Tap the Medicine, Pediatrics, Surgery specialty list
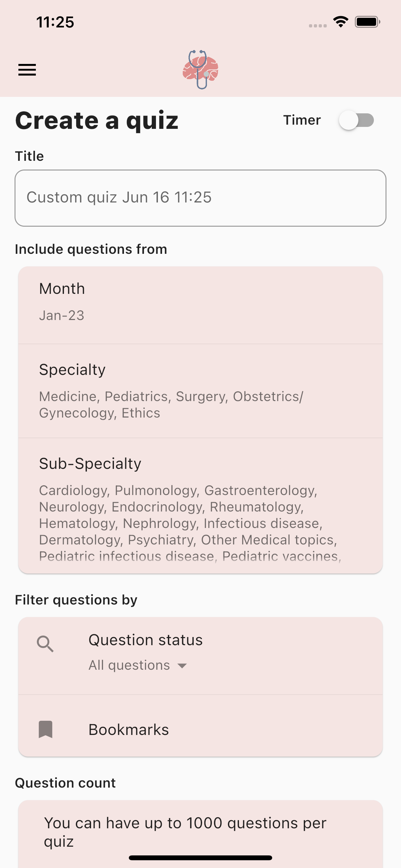 171,405
